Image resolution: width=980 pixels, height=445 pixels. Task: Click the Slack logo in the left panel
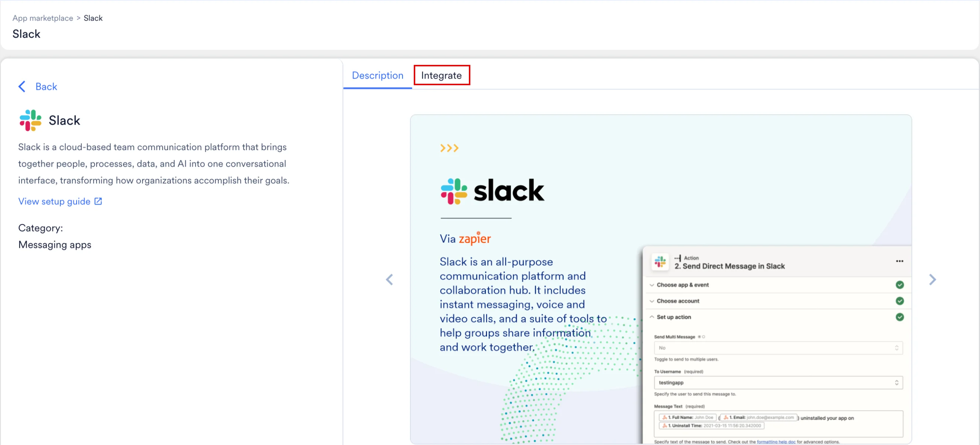(31, 120)
